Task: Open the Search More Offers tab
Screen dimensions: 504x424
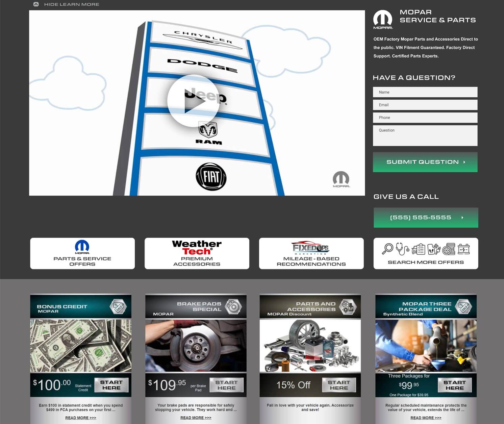Action: (426, 253)
